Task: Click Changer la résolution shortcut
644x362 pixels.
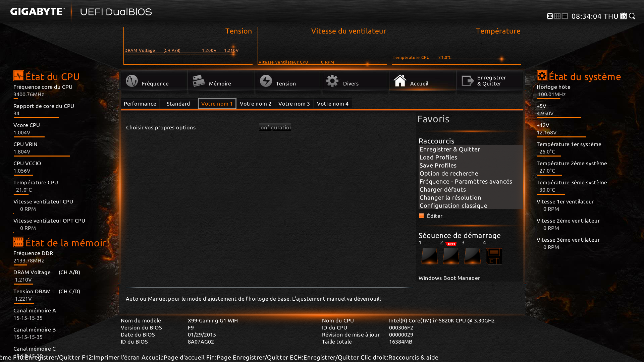Action: coord(471,197)
